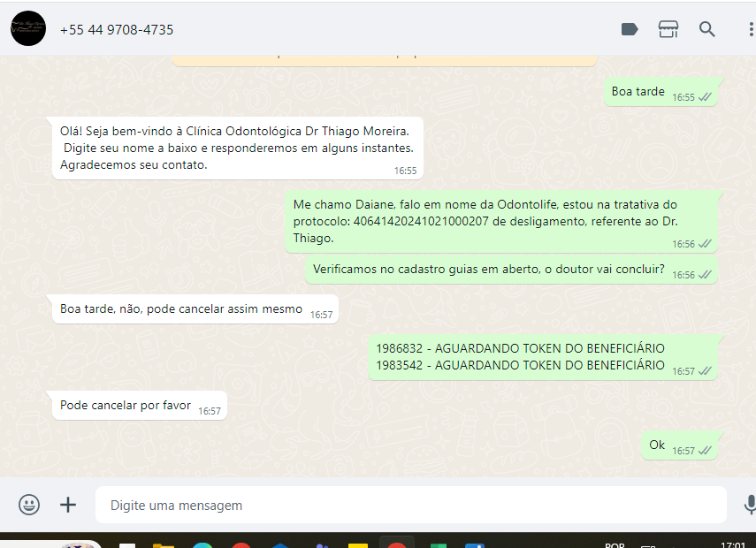Viewport: 756px width, 548px height.
Task: Open the contact's profile picture
Action: 28,29
